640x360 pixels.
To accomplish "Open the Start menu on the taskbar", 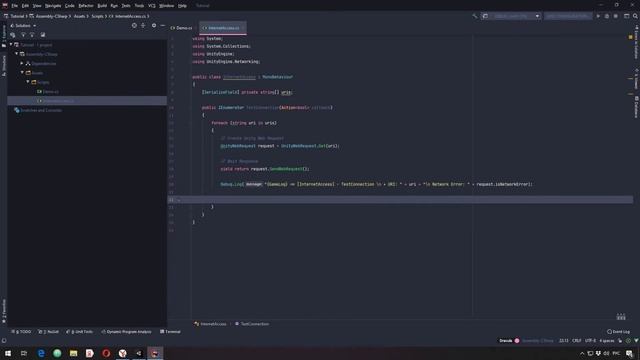I will click(8, 353).
